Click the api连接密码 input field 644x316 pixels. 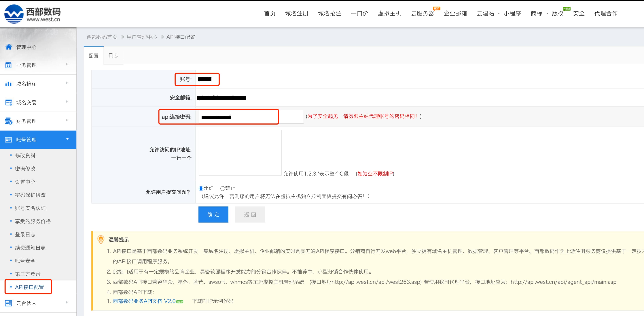251,117
